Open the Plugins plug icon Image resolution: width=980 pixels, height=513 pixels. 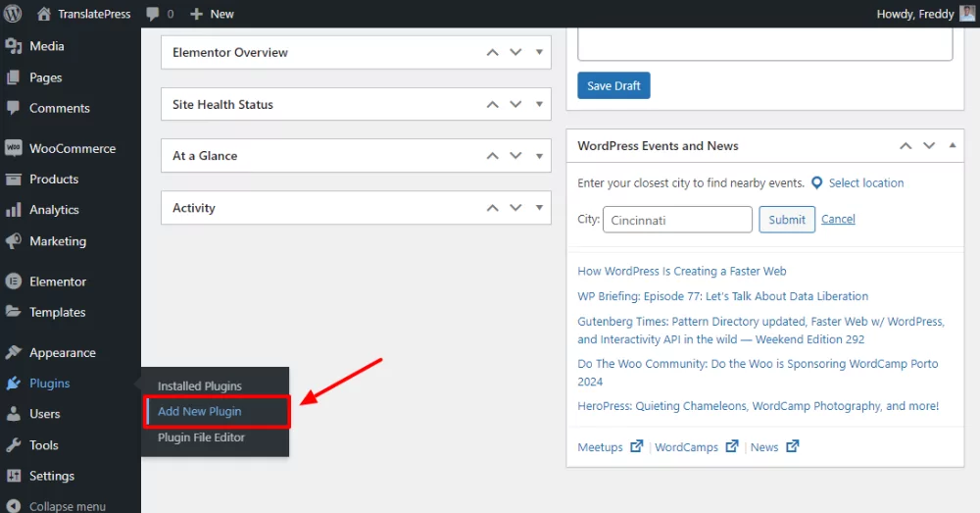[13, 383]
